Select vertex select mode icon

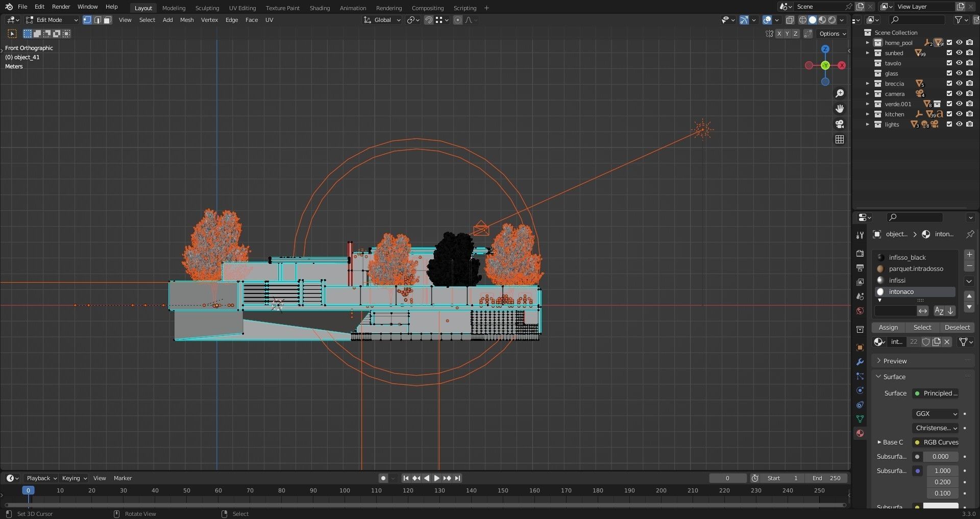pos(87,20)
